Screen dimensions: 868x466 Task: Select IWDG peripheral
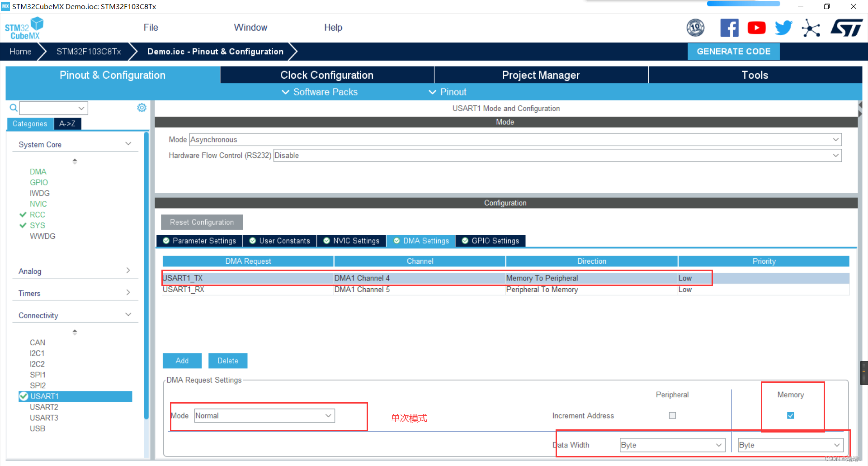click(40, 193)
